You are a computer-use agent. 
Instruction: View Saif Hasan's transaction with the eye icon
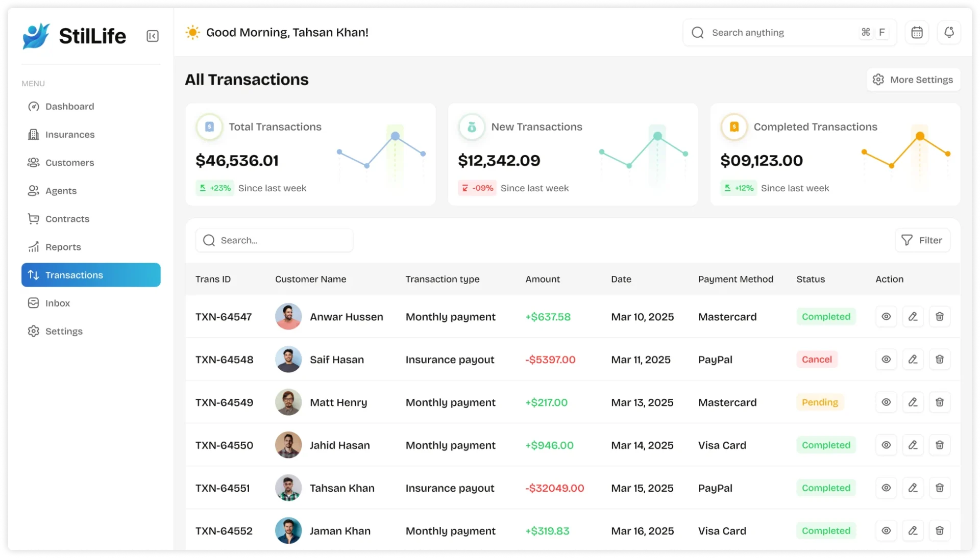click(x=886, y=360)
